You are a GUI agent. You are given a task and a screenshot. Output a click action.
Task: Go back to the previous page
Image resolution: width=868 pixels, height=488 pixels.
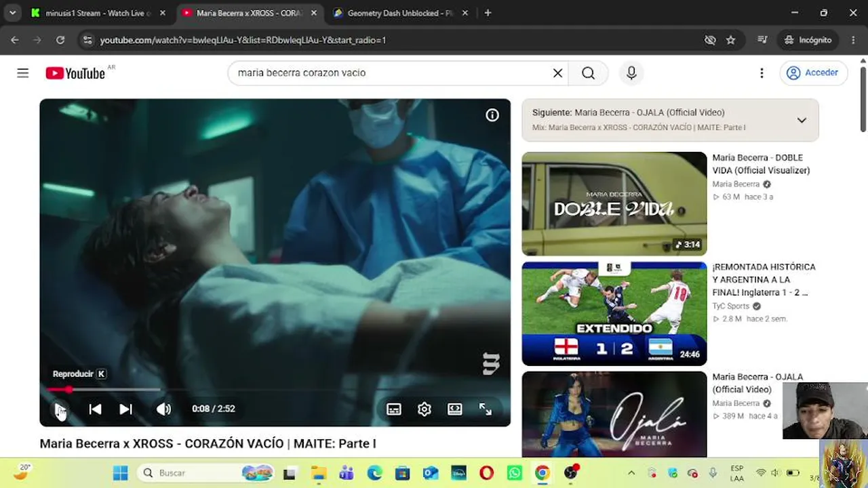coord(15,40)
